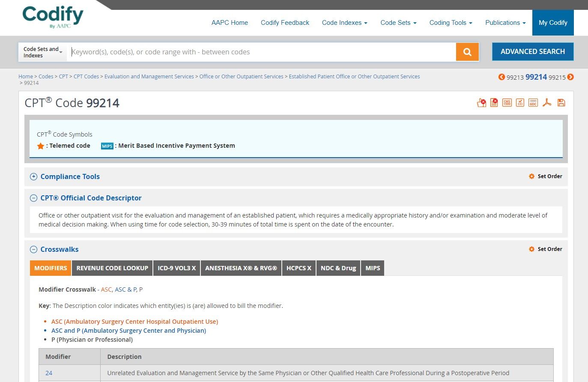588x382 pixels.
Task: Open the Code Sets menu
Action: pyautogui.click(x=399, y=23)
